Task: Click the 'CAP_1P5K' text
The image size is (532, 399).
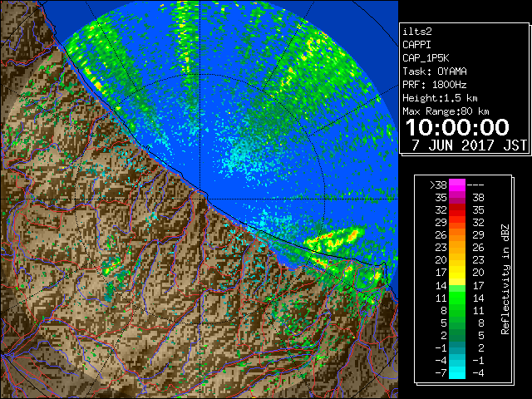Action: click(x=426, y=58)
